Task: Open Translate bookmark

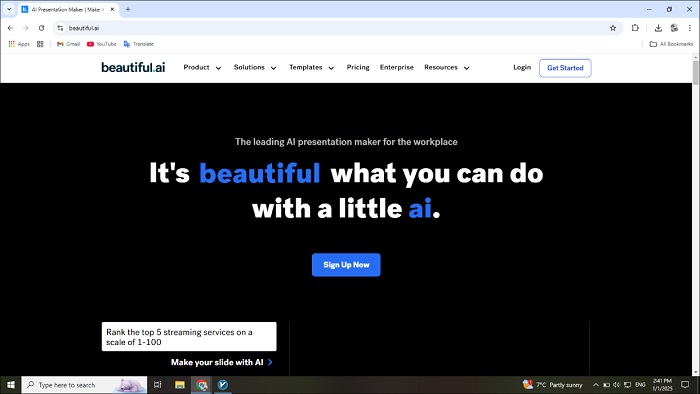Action: 138,44
